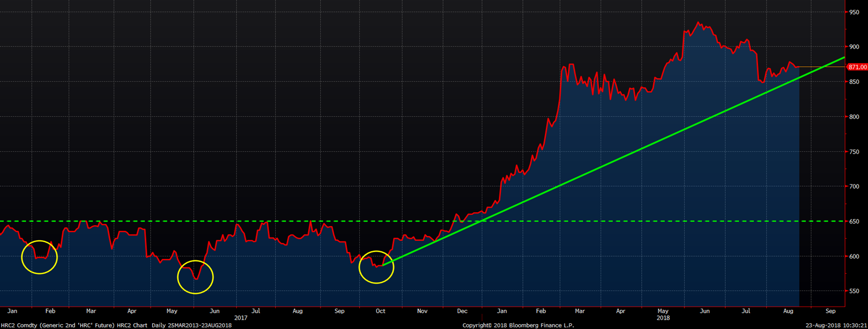The image size is (868, 329).
Task: Click the Daily date range text in footer
Action: pos(191,325)
